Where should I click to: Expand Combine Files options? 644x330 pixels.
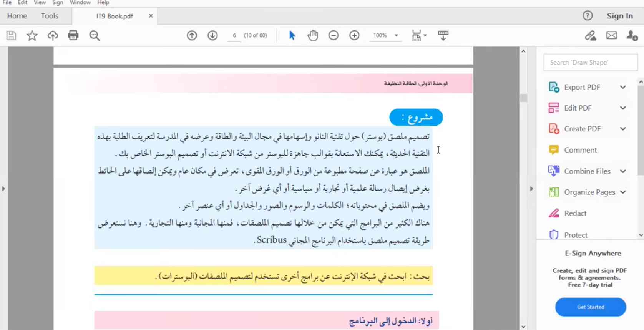click(x=623, y=171)
